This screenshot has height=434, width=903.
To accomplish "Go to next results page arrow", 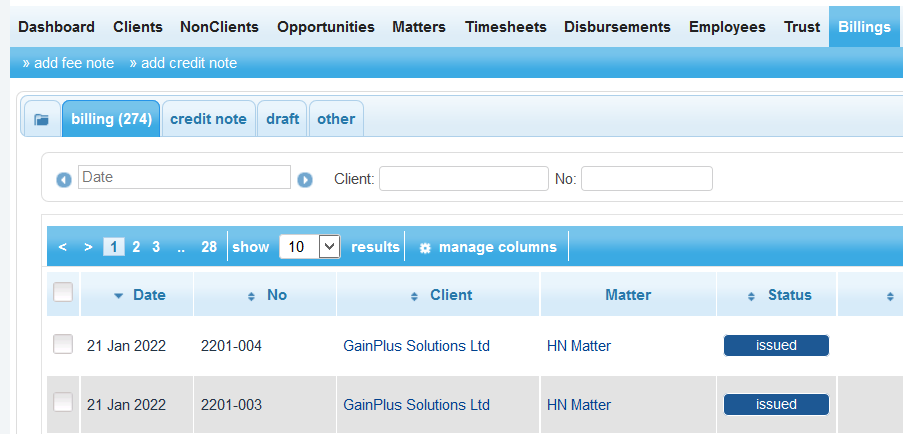I will point(88,247).
